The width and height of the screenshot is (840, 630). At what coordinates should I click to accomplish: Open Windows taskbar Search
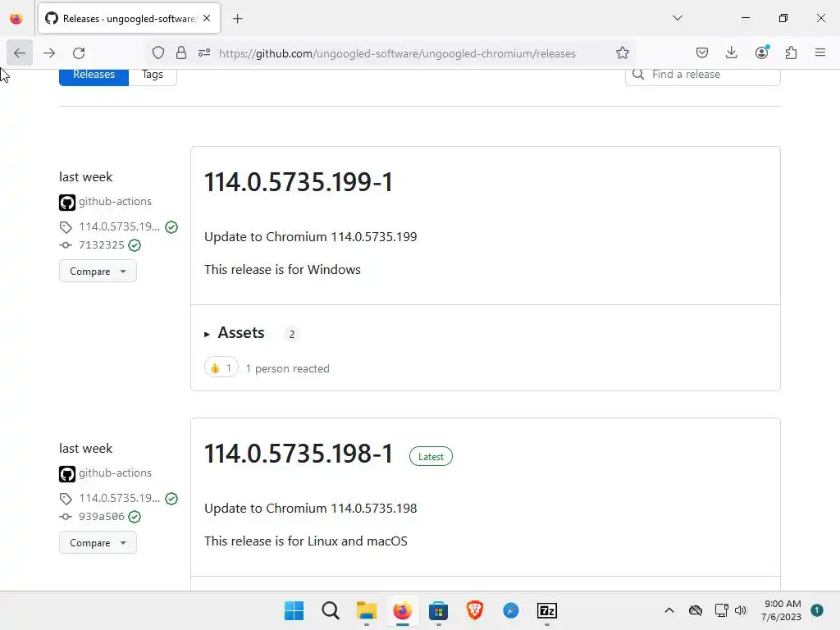330,610
